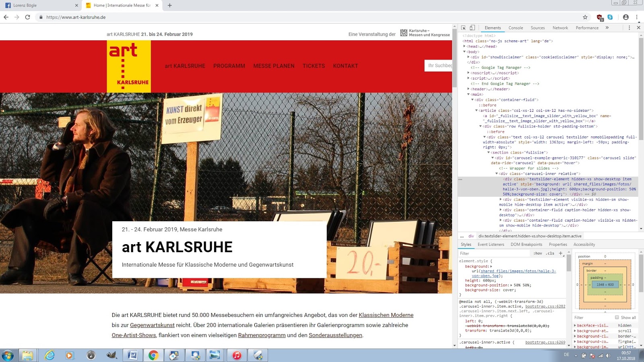The width and height of the screenshot is (644, 362).
Task: Open TICKETS navigation item
Action: pos(314,66)
